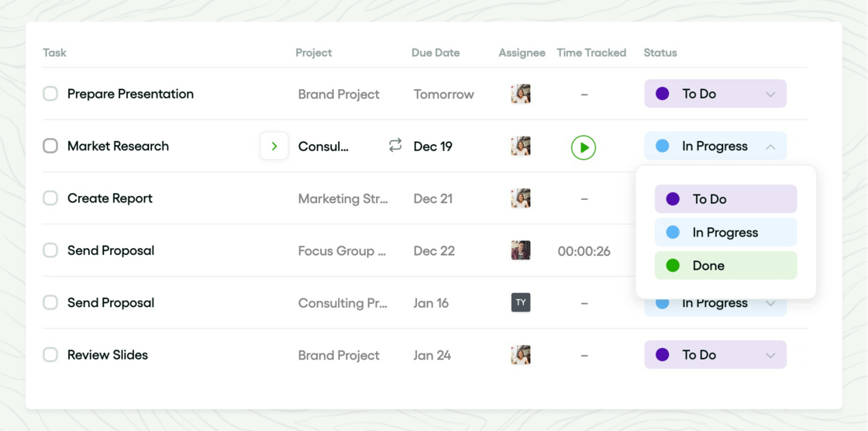Screen dimensions: 868x431
Task: Mark Market Research checkbox as complete
Action: (50, 146)
